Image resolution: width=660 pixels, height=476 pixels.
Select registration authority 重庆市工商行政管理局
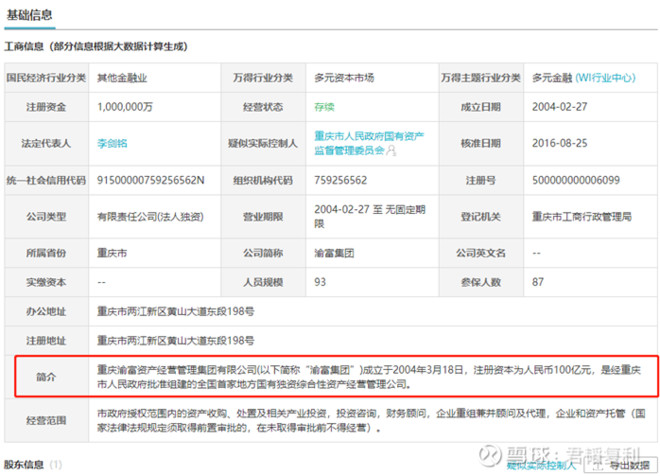point(582,217)
